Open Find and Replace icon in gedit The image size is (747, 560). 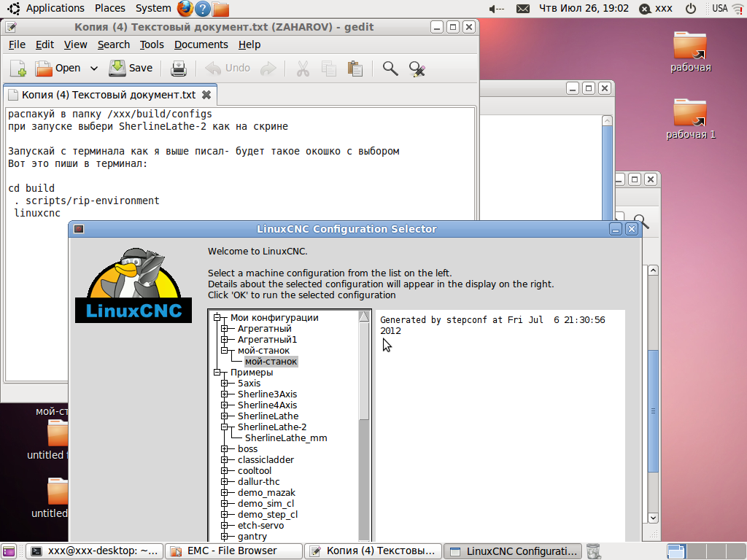[x=417, y=69]
